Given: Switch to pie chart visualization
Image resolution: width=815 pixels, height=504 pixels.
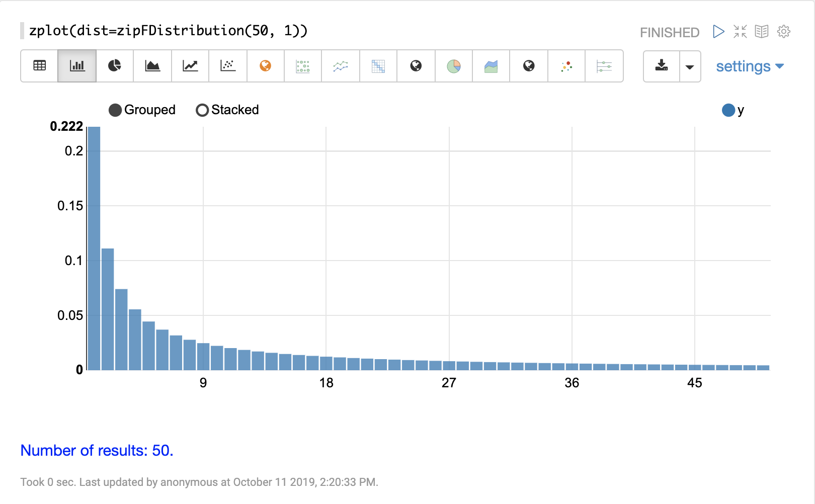Looking at the screenshot, I should 115,66.
